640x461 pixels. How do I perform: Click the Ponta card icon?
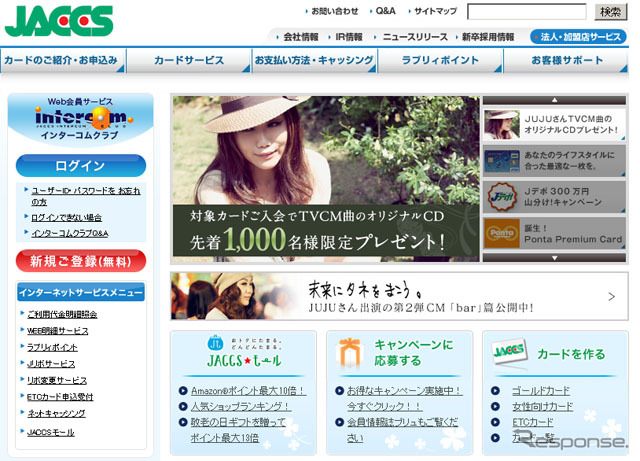pos(502,233)
